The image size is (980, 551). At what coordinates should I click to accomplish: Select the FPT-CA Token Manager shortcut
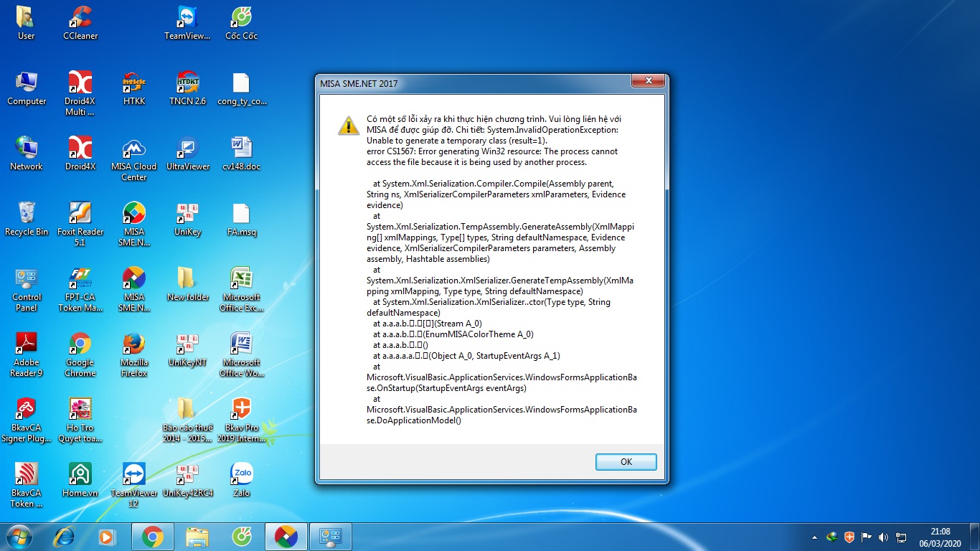(80, 289)
